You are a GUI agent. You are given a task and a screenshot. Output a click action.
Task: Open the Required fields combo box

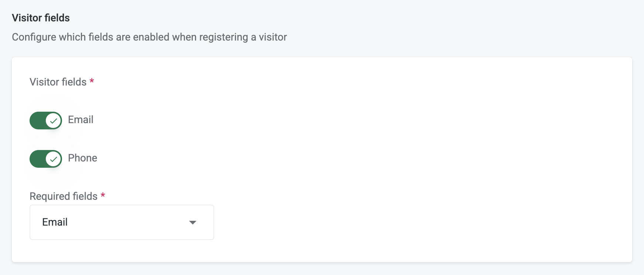121,222
